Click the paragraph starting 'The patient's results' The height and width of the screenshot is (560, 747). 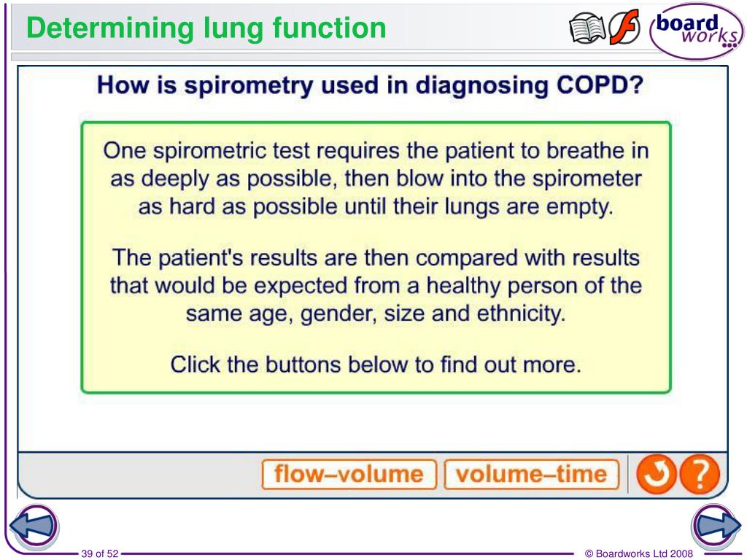coord(376,285)
